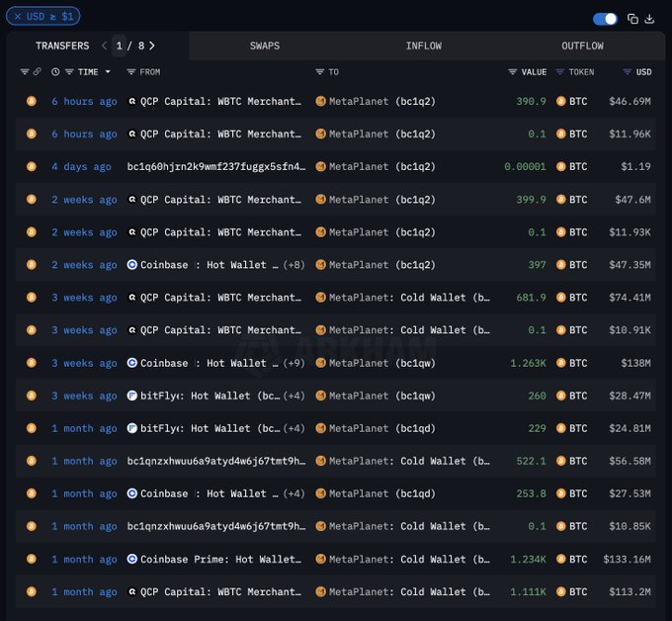
Task: Open bitFlyer Hot Wallet in $28.47M row
Action: 210,396
